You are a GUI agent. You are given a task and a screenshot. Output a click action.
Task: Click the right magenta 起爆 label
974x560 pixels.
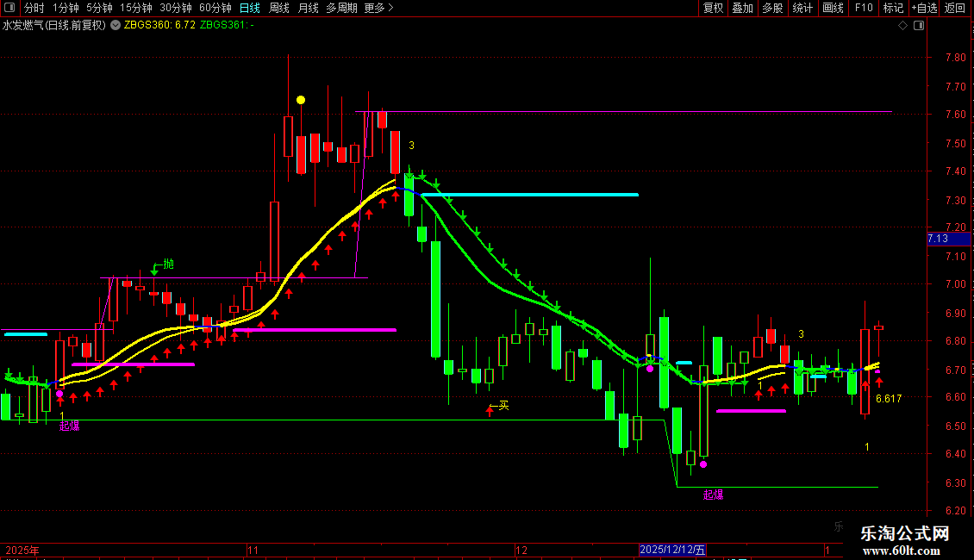click(713, 495)
